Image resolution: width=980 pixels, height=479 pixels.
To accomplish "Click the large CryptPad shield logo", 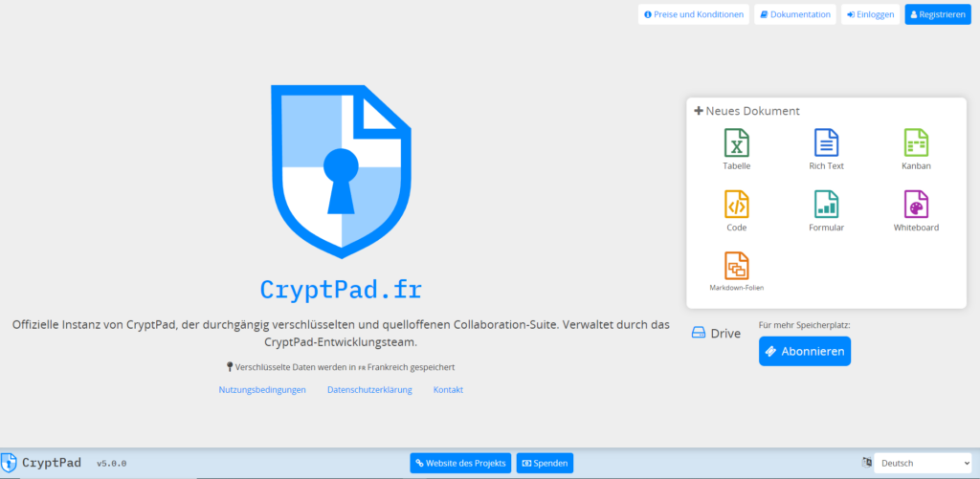I will [x=341, y=171].
